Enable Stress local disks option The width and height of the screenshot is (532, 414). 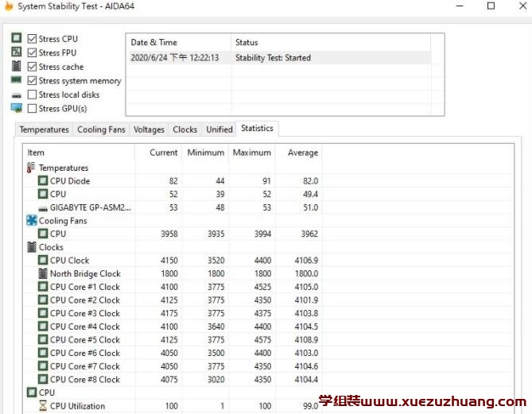coord(32,95)
